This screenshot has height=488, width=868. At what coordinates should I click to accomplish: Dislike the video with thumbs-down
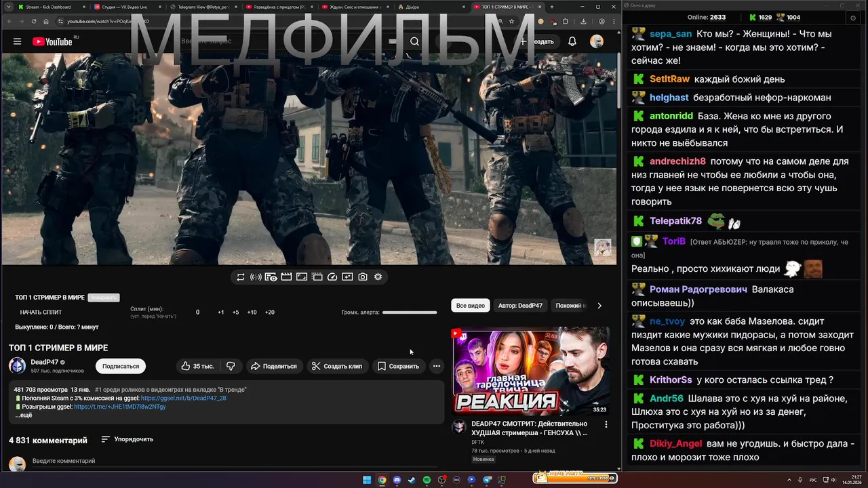(231, 366)
